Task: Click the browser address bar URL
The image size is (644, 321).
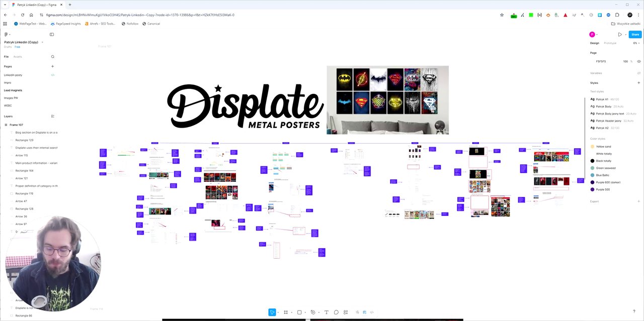Action: click(140, 15)
